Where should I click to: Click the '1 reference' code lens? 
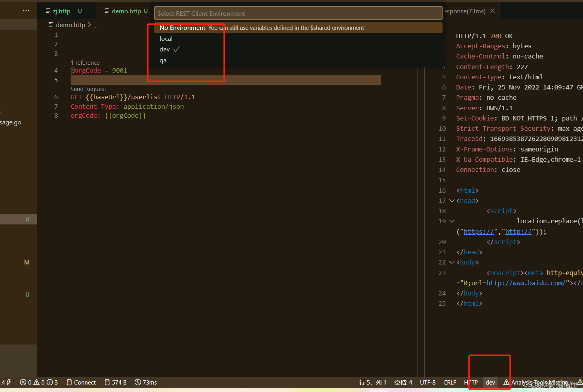[85, 63]
